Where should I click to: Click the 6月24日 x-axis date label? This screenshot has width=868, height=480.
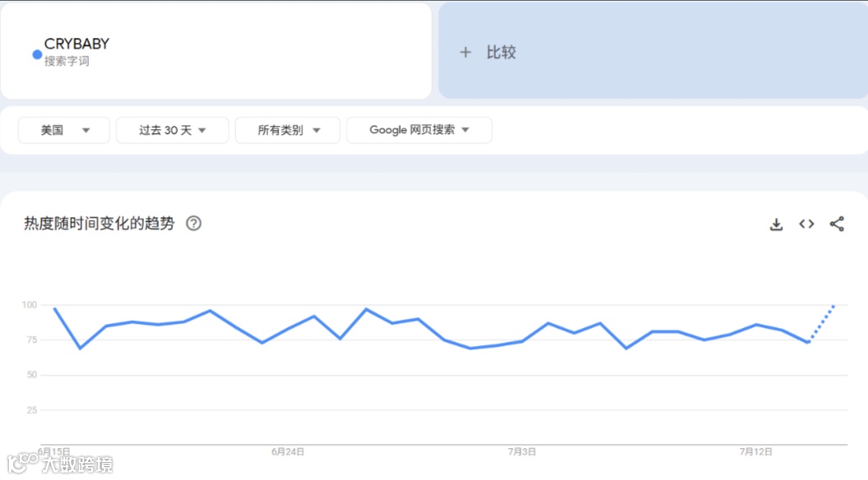(x=288, y=452)
